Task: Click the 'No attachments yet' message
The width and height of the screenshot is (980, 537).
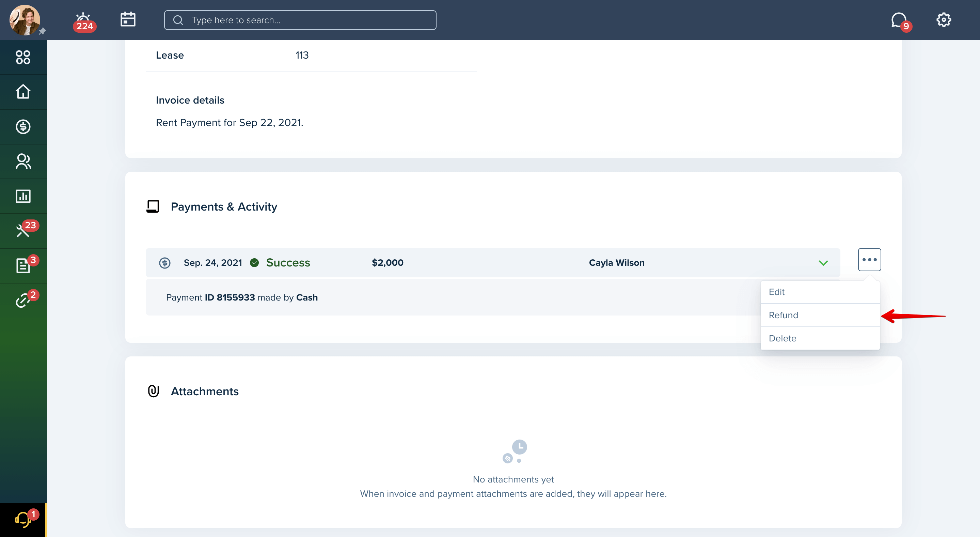Action: click(513, 479)
